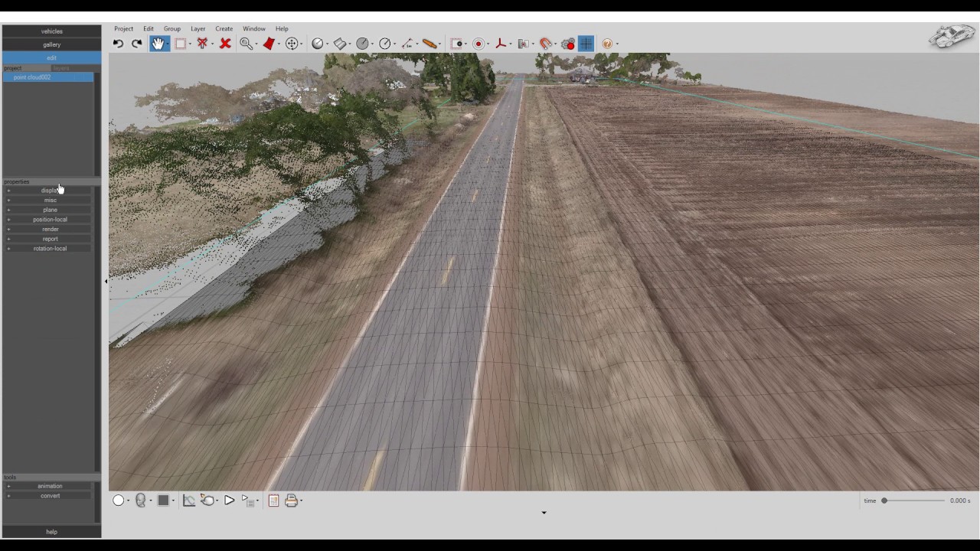Click the camera frame tool icon
The height and width of the screenshot is (551, 980).
pos(456,44)
